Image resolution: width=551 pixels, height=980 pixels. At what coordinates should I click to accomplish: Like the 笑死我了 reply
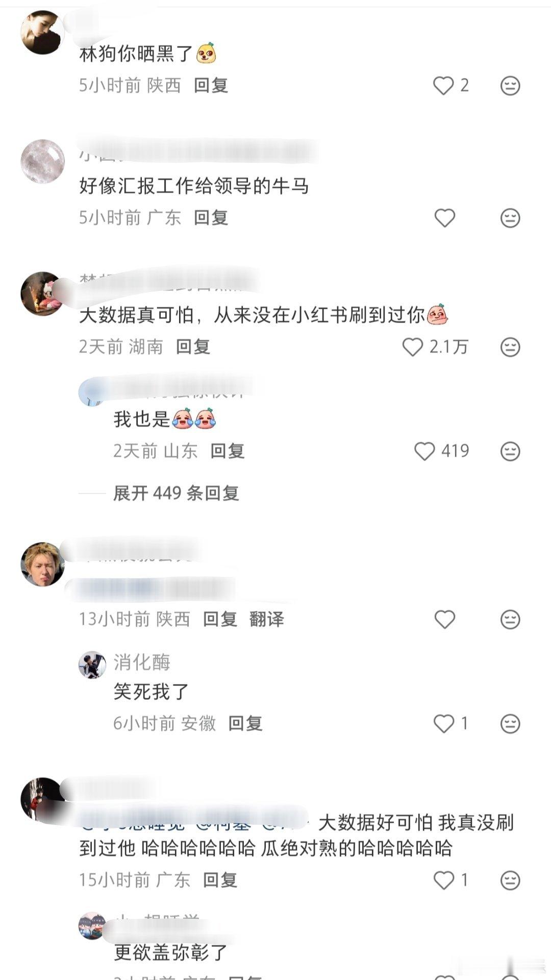click(x=443, y=723)
